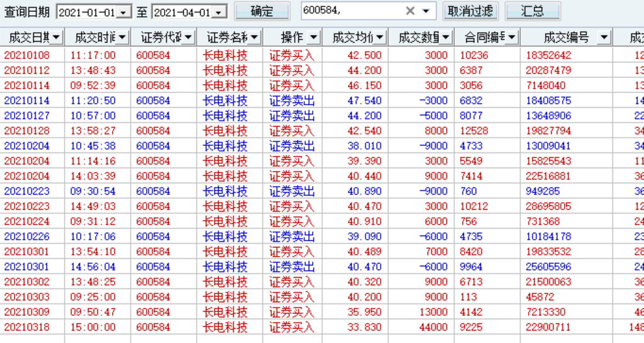Select price cell 38.010
The height and width of the screenshot is (343, 644).
coord(364,146)
